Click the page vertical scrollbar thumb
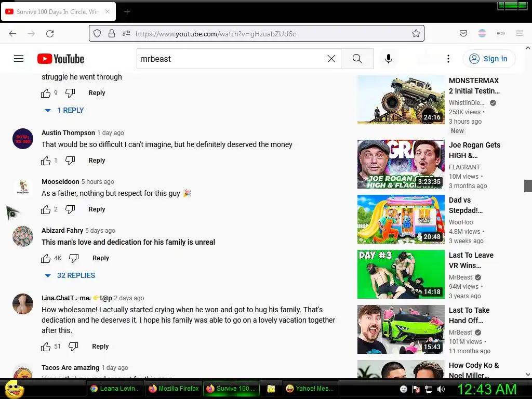Image resolution: width=532 pixels, height=399 pixels. pyautogui.click(x=528, y=186)
